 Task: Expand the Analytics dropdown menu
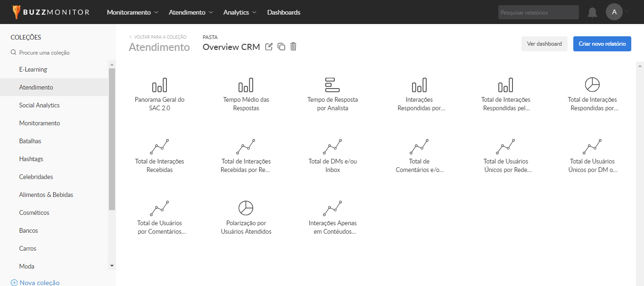[239, 12]
